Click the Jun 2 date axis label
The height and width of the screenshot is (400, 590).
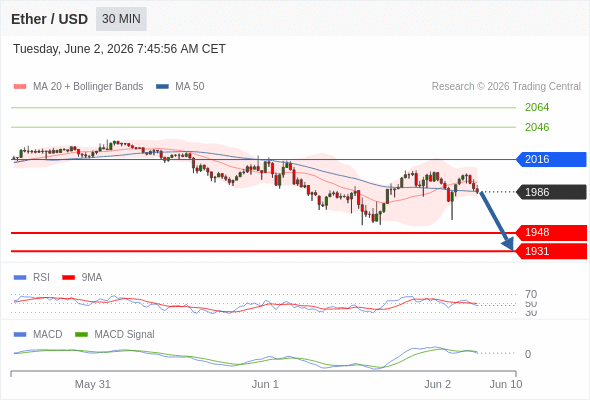coord(437,384)
